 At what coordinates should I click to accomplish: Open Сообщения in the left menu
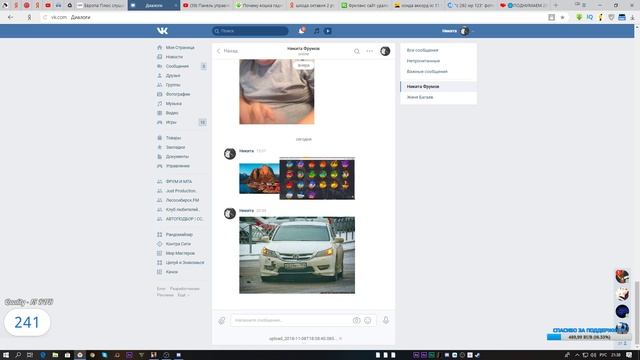[177, 66]
